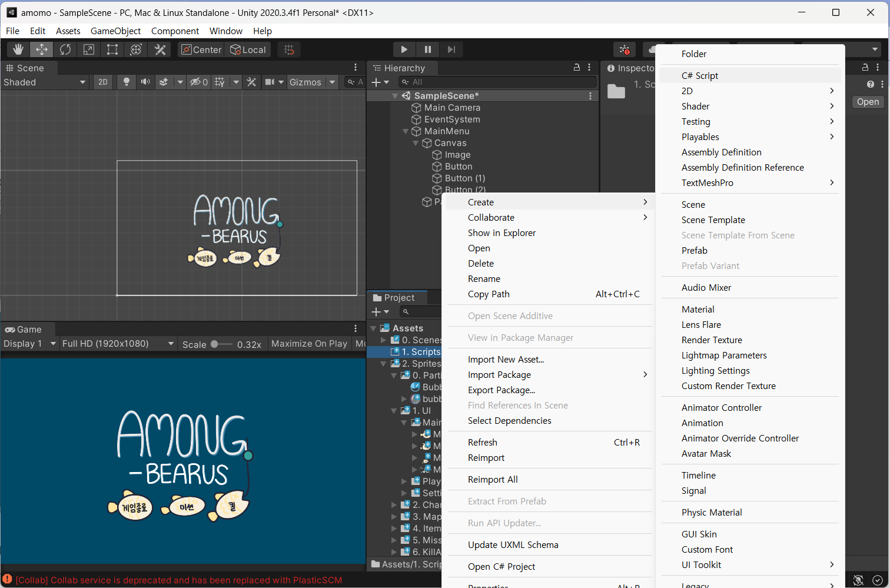Open the Hierarchy add-object dropdown
The width and height of the screenshot is (890, 588).
tap(380, 82)
